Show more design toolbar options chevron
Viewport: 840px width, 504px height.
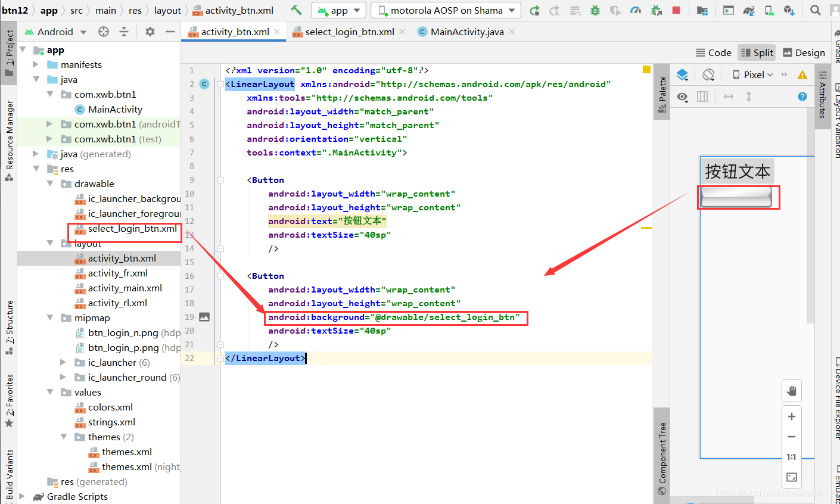coord(784,74)
